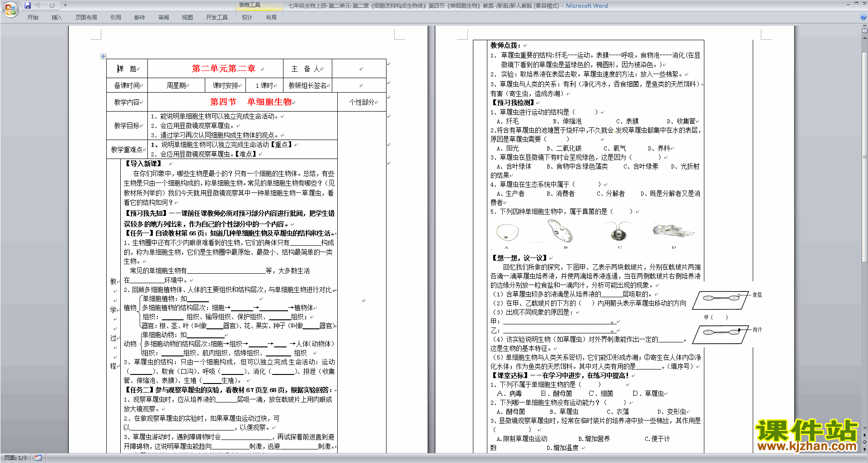This screenshot has height=463, width=868.
Task: Click the Redo icon
Action: pos(52,5)
